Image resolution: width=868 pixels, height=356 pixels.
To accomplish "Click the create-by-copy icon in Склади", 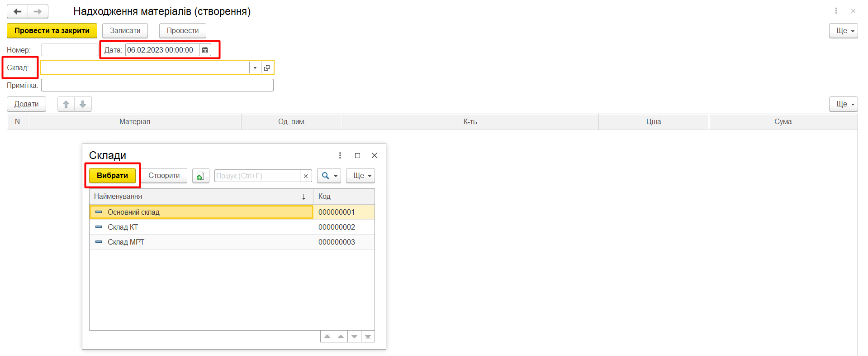I will coord(200,176).
